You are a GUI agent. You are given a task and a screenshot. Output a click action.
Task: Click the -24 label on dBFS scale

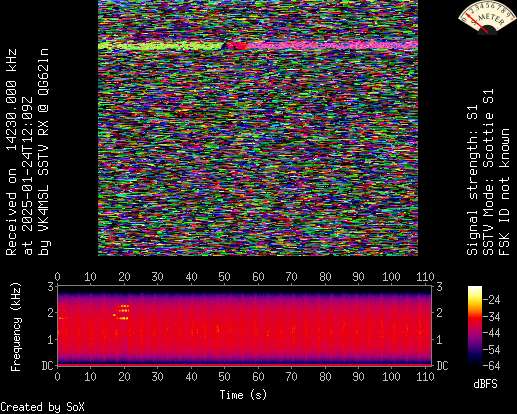pos(491,300)
